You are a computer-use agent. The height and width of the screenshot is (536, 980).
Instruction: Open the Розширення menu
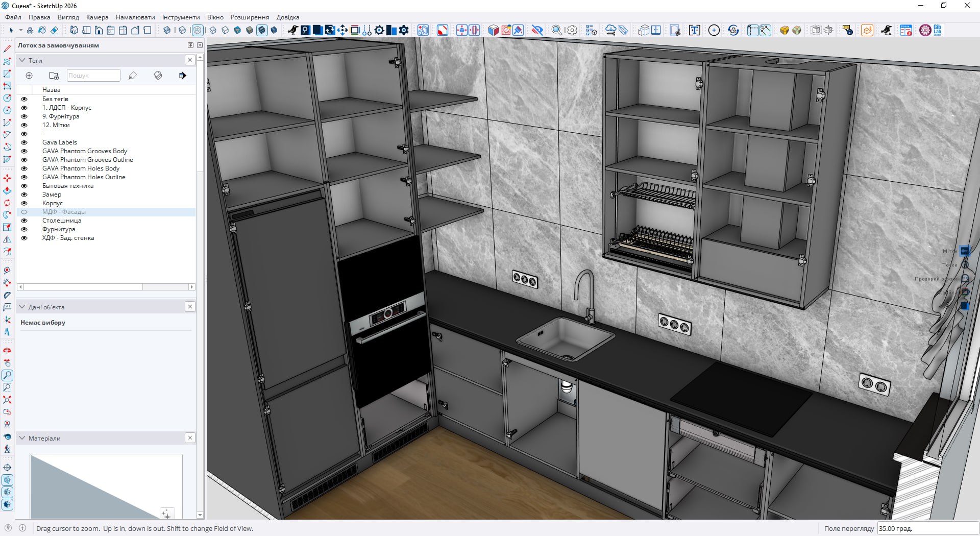pyautogui.click(x=250, y=17)
